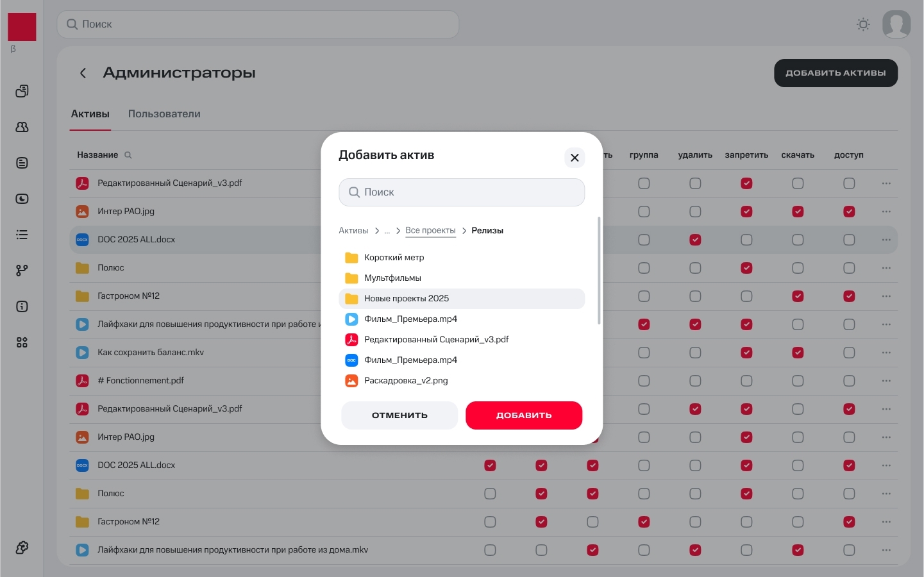Open the stacked files icon in the sidebar

pyautogui.click(x=22, y=91)
